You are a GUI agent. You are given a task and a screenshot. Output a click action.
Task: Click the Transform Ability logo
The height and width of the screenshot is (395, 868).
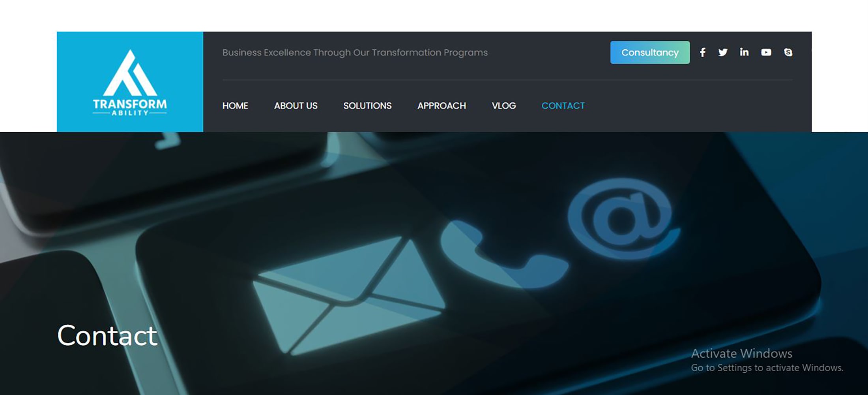click(130, 82)
